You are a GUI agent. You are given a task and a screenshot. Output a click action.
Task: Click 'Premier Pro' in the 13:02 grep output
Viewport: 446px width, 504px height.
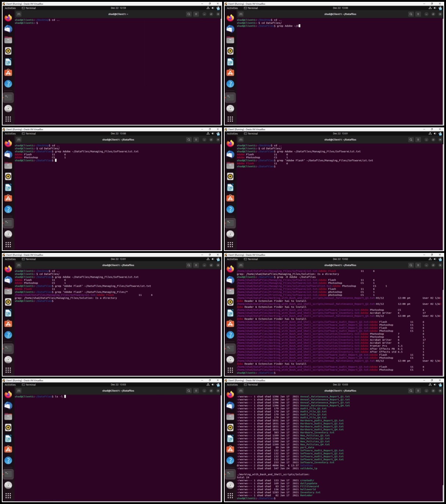click(378, 346)
